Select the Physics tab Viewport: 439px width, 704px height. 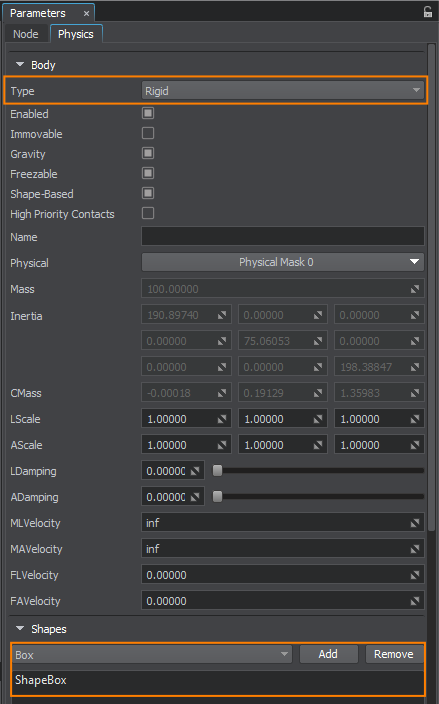click(76, 34)
